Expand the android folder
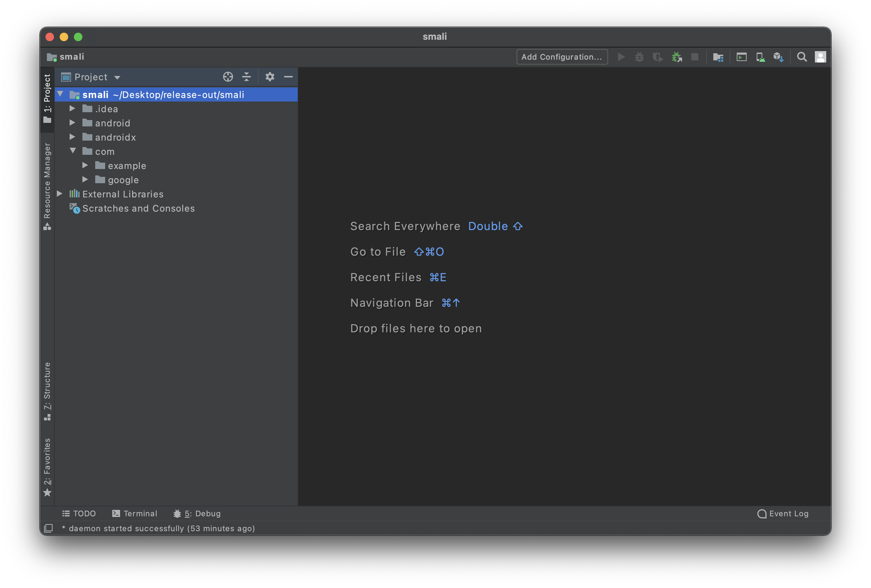This screenshot has height=588, width=871. (72, 123)
